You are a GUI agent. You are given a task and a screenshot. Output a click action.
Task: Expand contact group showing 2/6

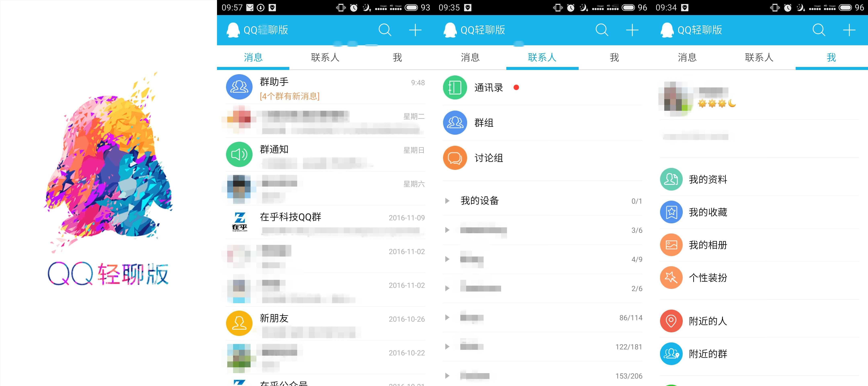(x=447, y=288)
